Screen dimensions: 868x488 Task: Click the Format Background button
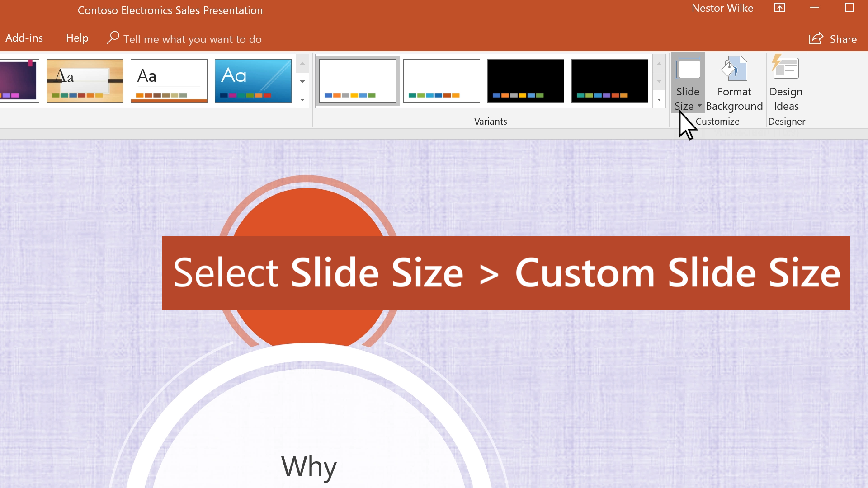(x=734, y=83)
